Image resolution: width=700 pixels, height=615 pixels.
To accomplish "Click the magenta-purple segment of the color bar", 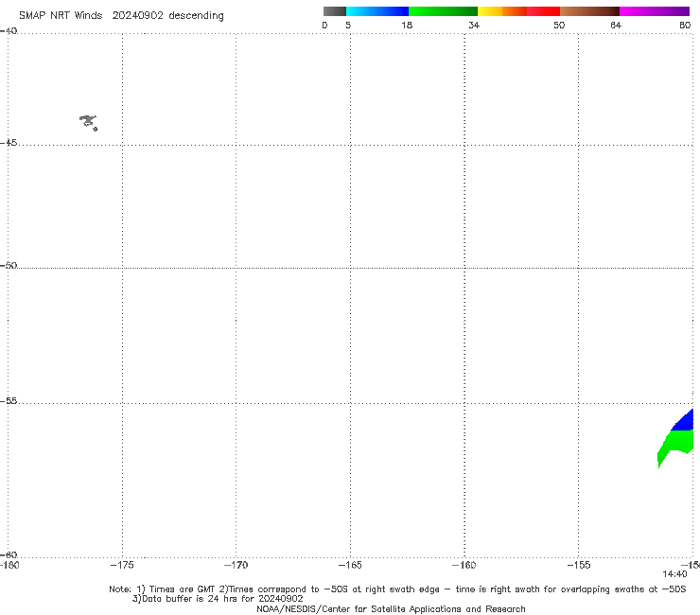I will click(655, 11).
